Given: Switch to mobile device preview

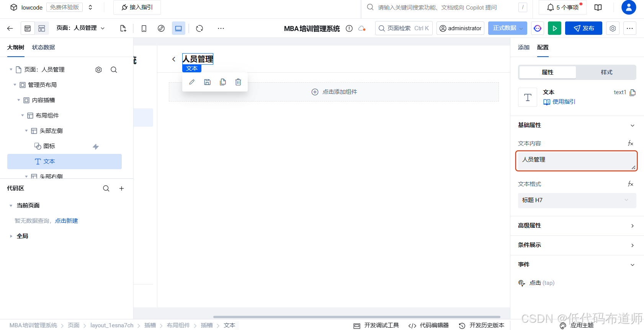Looking at the screenshot, I should pos(144,28).
